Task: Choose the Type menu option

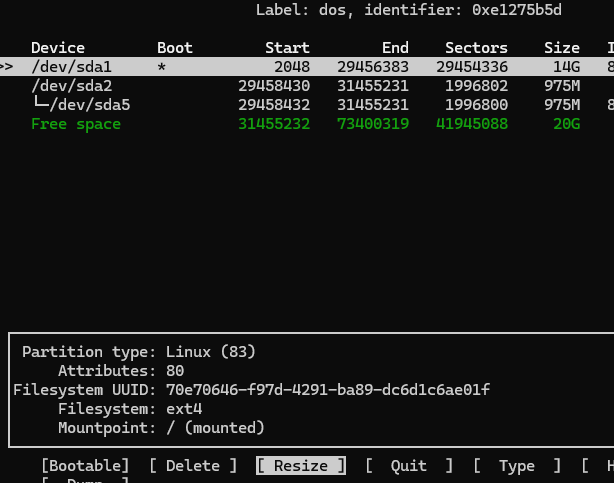Action: 517,466
